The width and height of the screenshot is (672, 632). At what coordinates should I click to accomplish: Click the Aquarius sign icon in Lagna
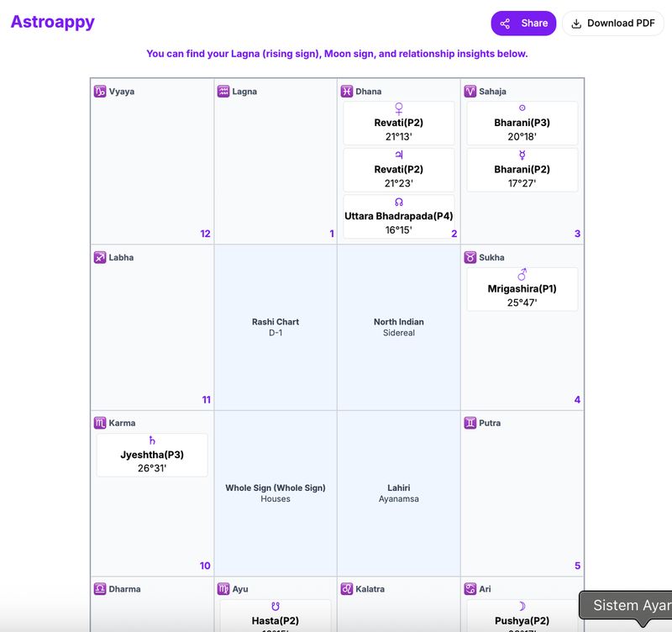click(223, 92)
